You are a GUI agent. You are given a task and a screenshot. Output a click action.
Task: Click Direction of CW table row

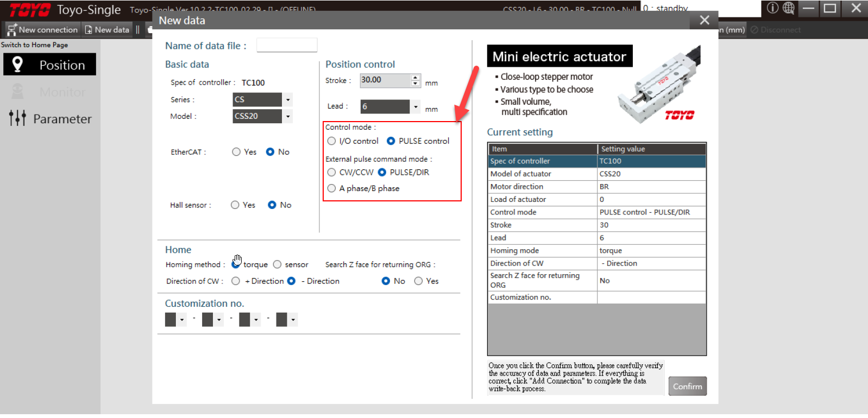pos(597,263)
